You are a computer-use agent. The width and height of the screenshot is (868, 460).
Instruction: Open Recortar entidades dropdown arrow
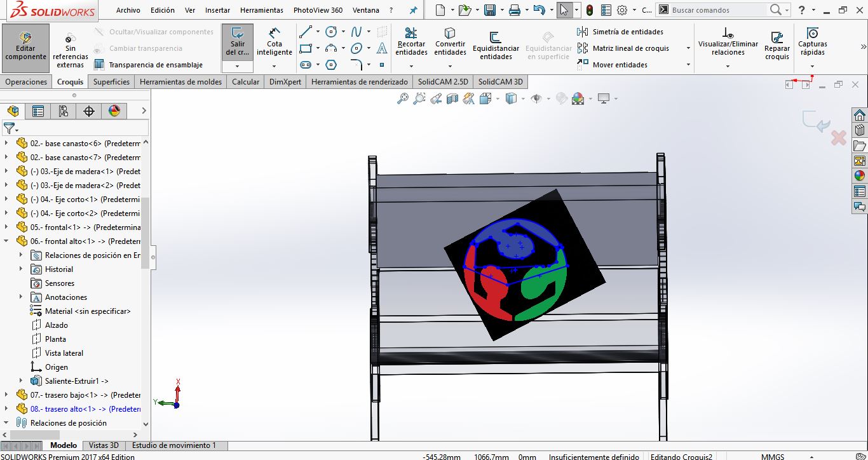pos(411,66)
